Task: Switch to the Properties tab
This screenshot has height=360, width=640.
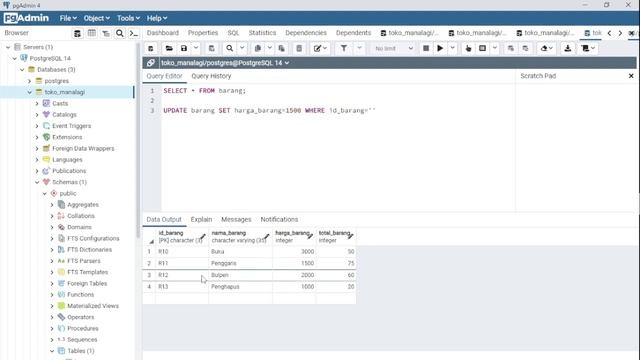Action: tap(203, 33)
